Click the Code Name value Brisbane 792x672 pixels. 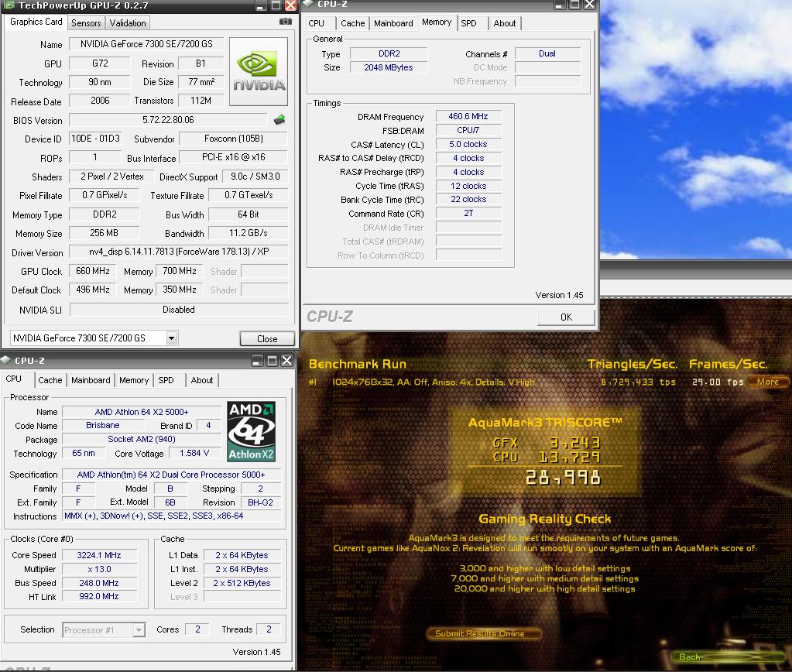point(102,426)
